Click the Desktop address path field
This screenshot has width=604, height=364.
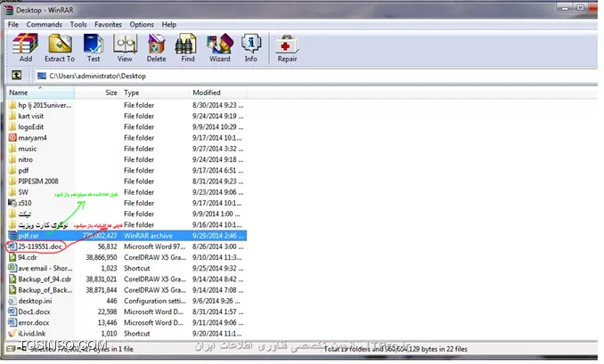(x=316, y=76)
